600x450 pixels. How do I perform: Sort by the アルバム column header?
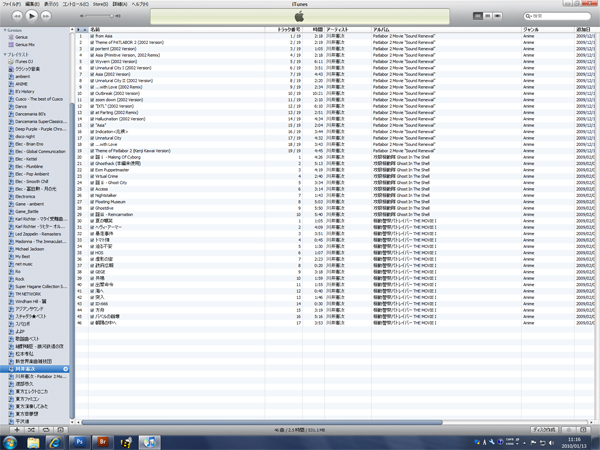coord(446,29)
